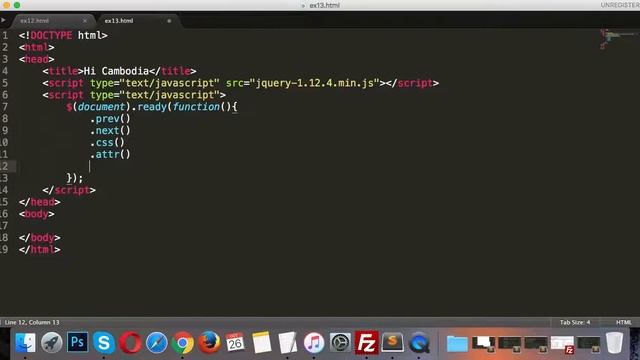Click ex13.html title in window title bar

[324, 5]
